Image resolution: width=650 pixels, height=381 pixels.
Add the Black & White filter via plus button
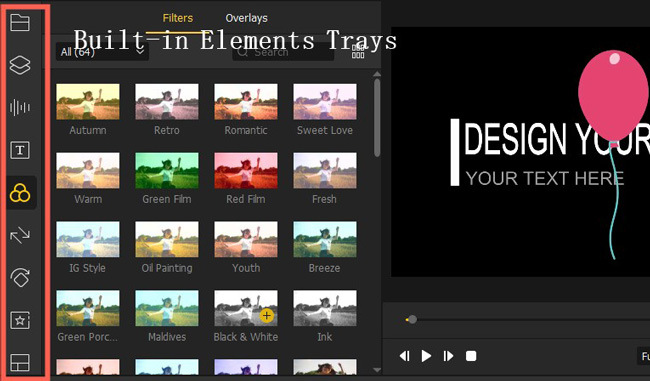(x=267, y=316)
